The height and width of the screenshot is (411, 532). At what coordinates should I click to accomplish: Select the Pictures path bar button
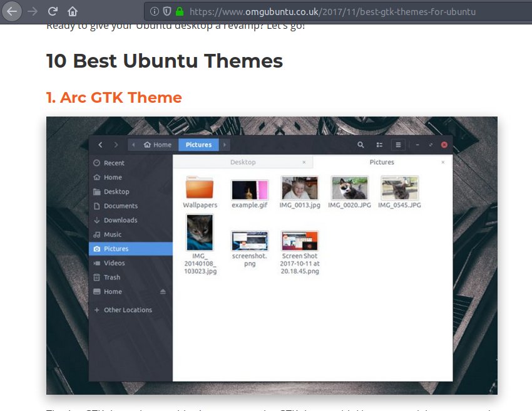pyautogui.click(x=198, y=145)
